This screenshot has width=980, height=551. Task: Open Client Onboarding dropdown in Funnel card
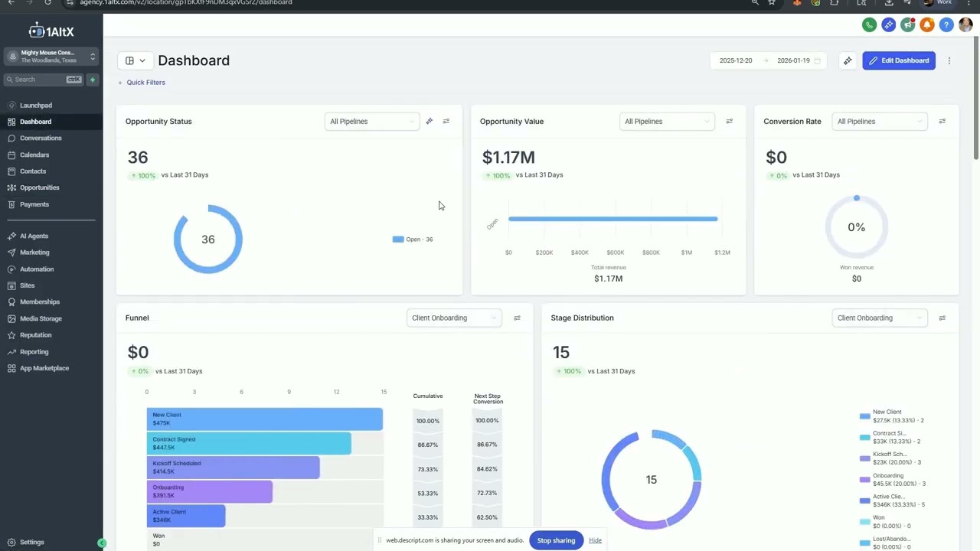point(454,318)
